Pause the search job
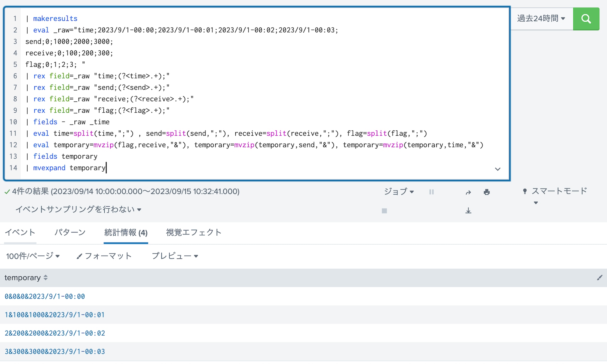 pyautogui.click(x=432, y=192)
